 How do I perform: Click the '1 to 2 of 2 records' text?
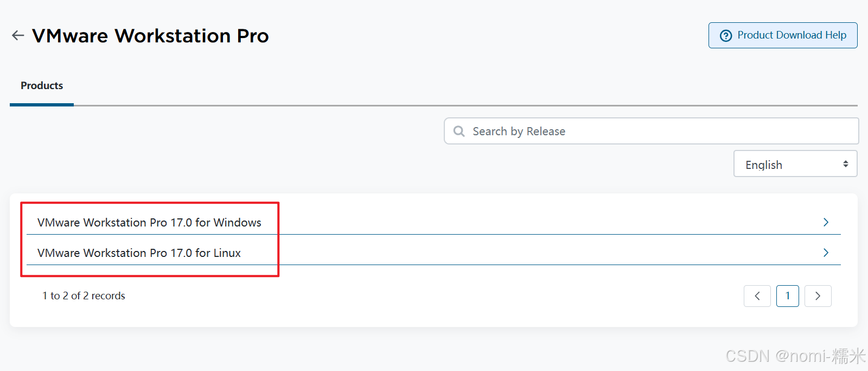click(84, 296)
